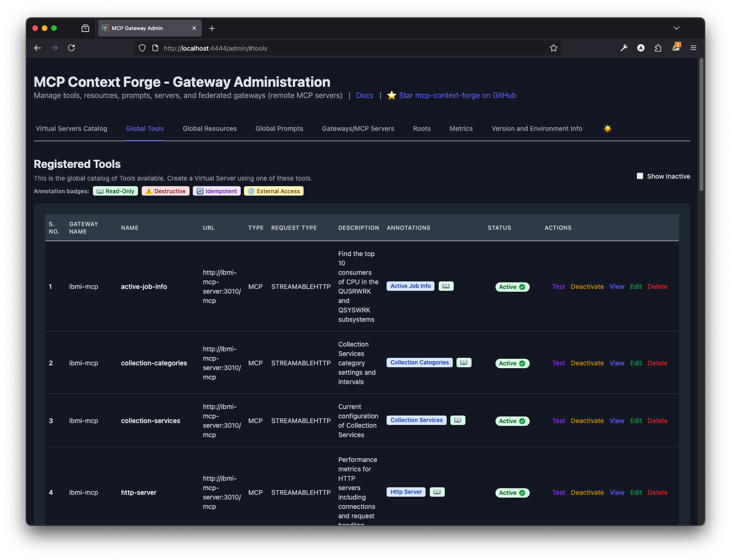The height and width of the screenshot is (560, 731).
Task: Open the browser extensions puzzle icon
Action: [x=658, y=48]
